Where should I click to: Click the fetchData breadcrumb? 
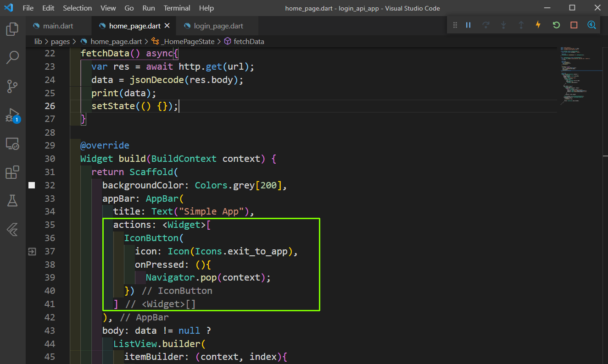coord(249,41)
